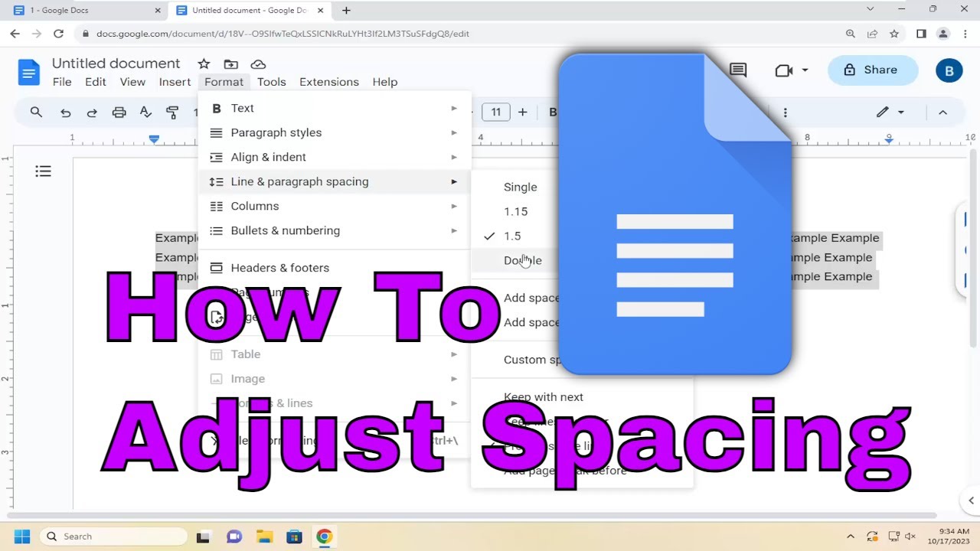Click the muted volume tray icon
The image size is (980, 551).
[910, 536]
